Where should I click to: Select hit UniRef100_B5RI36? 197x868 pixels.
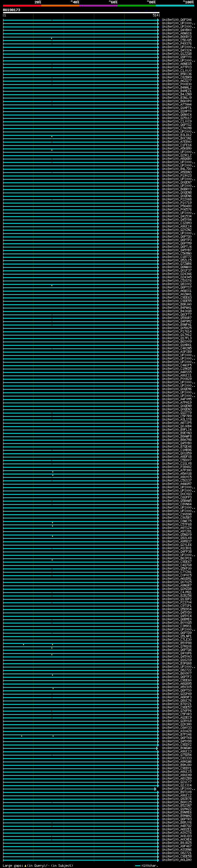(x=177, y=74)
